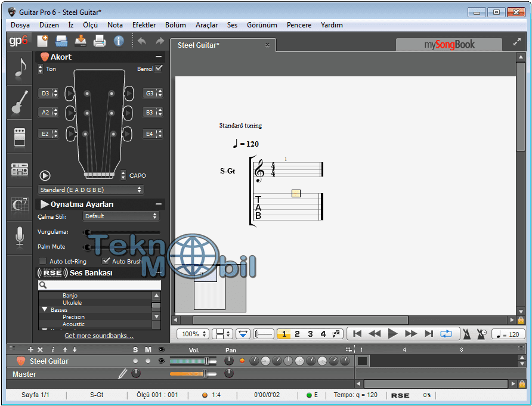
Task: Adjust the Steel Guitar volume slider
Action: (193, 361)
